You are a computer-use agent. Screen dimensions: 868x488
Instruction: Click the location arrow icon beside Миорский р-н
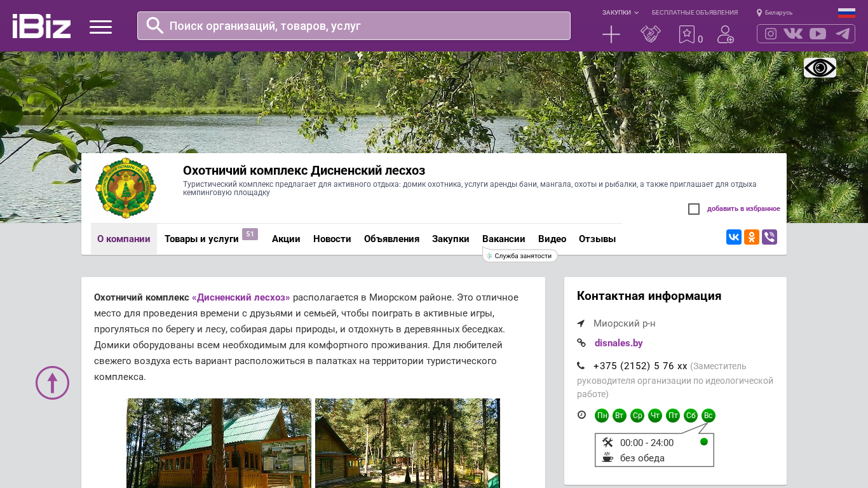581,323
